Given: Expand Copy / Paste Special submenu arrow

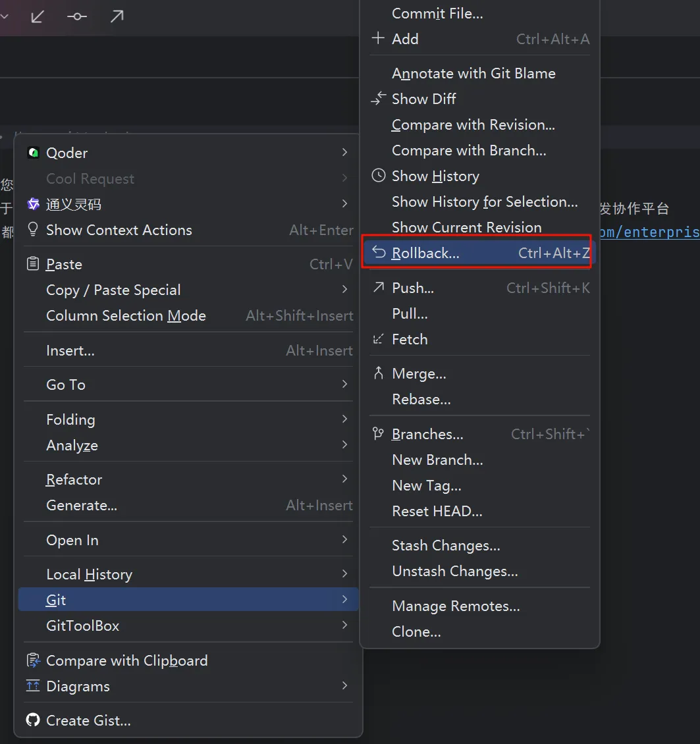Looking at the screenshot, I should (x=345, y=289).
